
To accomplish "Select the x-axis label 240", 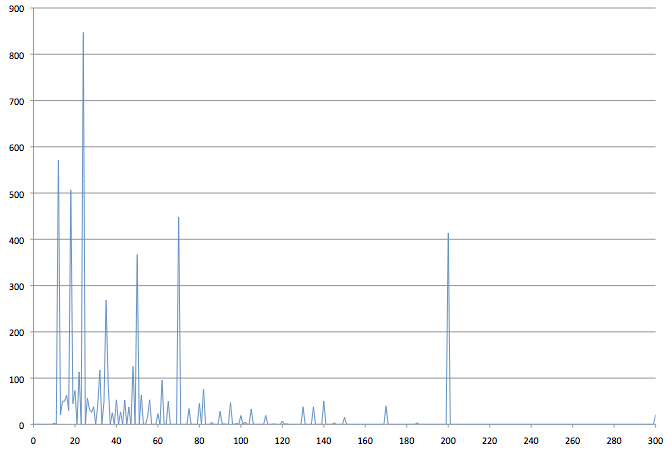I will click(531, 441).
